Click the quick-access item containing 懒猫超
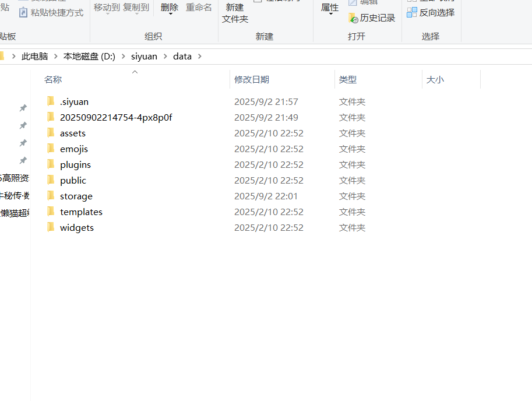Image resolution: width=532 pixels, height=401 pixels. pyautogui.click(x=15, y=213)
